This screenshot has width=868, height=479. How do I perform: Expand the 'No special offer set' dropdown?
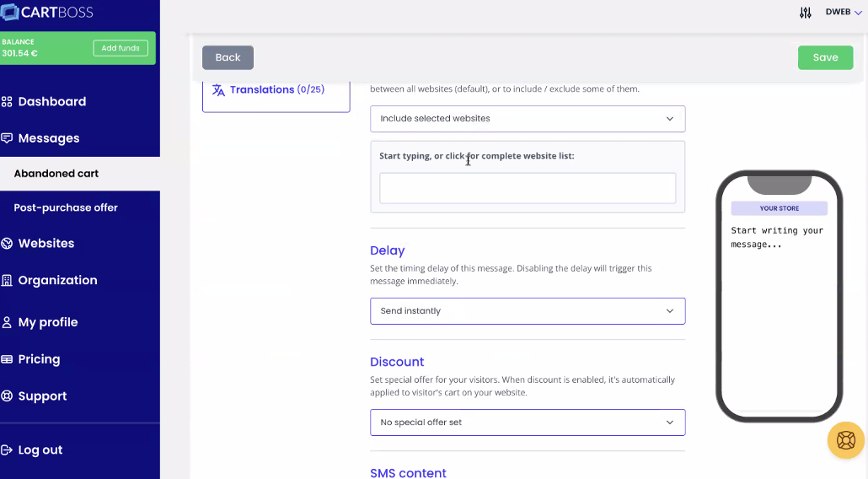[528, 422]
